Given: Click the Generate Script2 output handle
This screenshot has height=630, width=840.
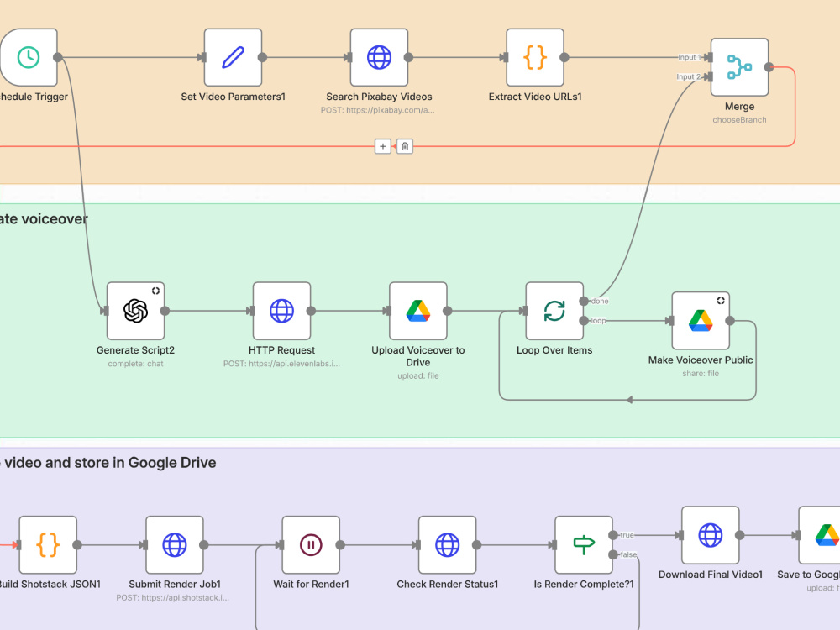Looking at the screenshot, I should pyautogui.click(x=165, y=311).
